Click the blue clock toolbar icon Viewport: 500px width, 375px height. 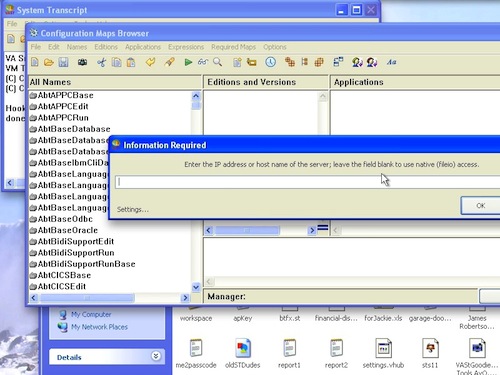[270, 62]
